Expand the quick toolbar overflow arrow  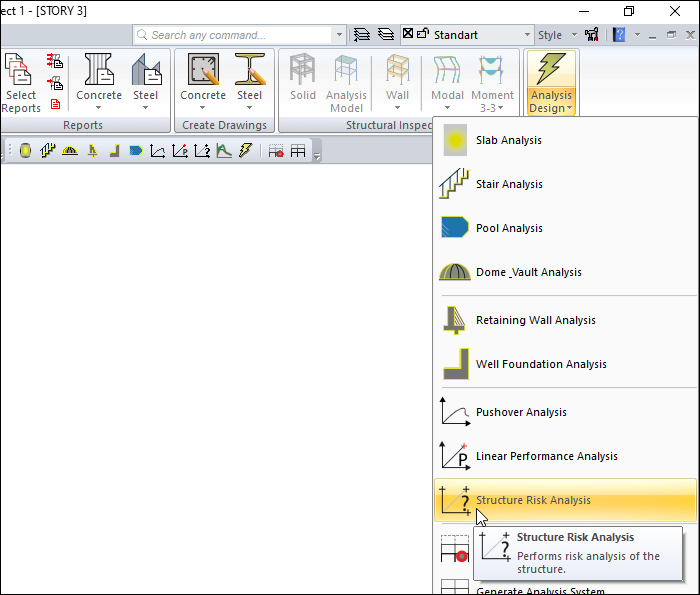click(x=317, y=154)
